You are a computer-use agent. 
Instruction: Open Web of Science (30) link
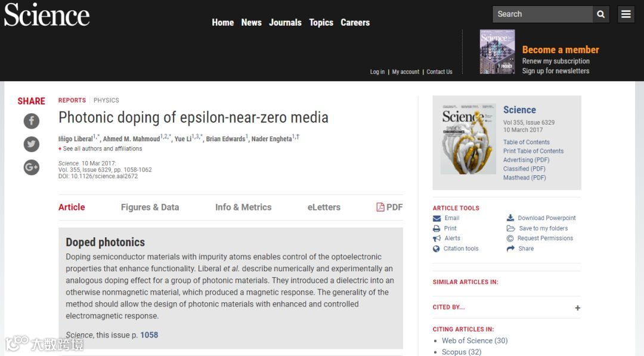tap(475, 340)
